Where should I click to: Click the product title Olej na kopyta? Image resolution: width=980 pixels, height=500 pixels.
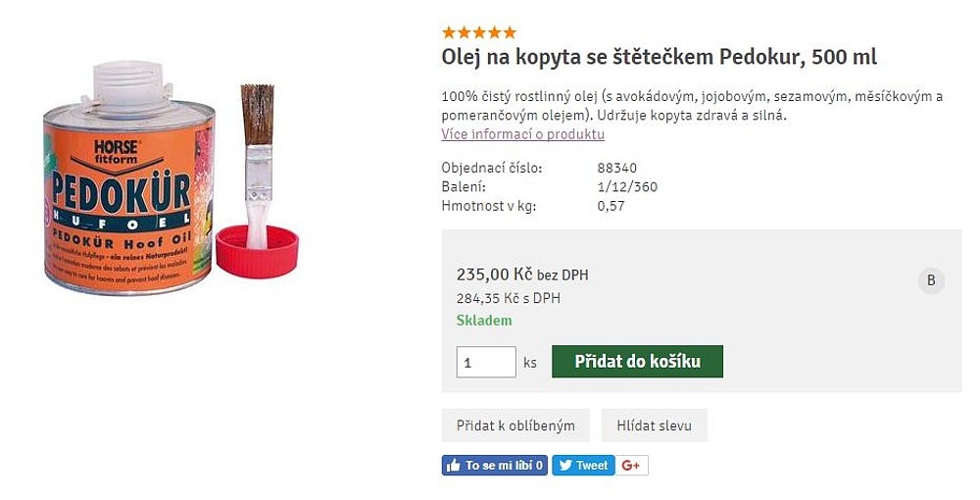(659, 57)
